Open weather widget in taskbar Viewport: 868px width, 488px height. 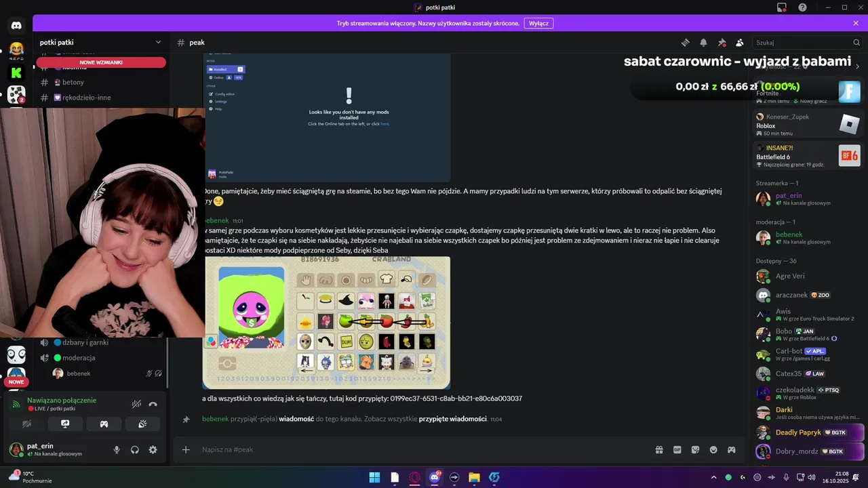pos(31,477)
